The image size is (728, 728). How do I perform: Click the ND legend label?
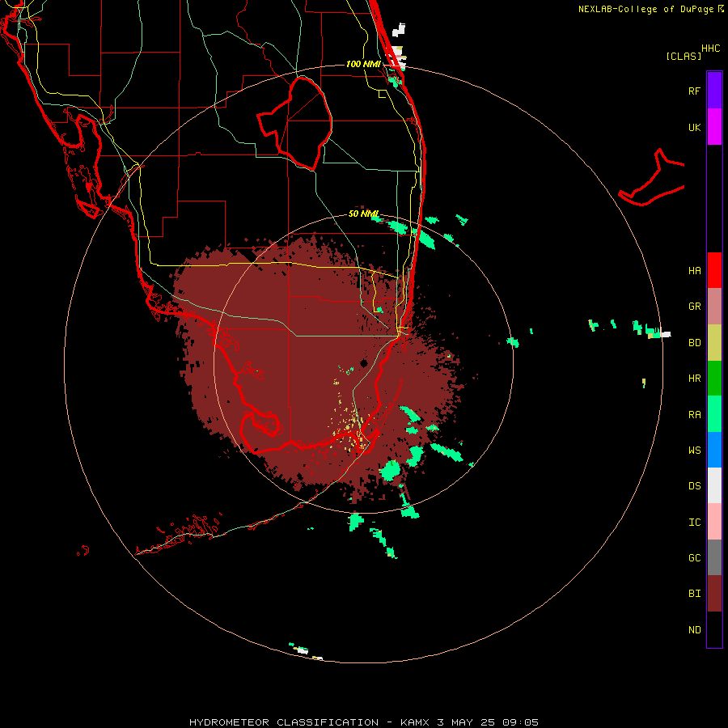(x=694, y=630)
